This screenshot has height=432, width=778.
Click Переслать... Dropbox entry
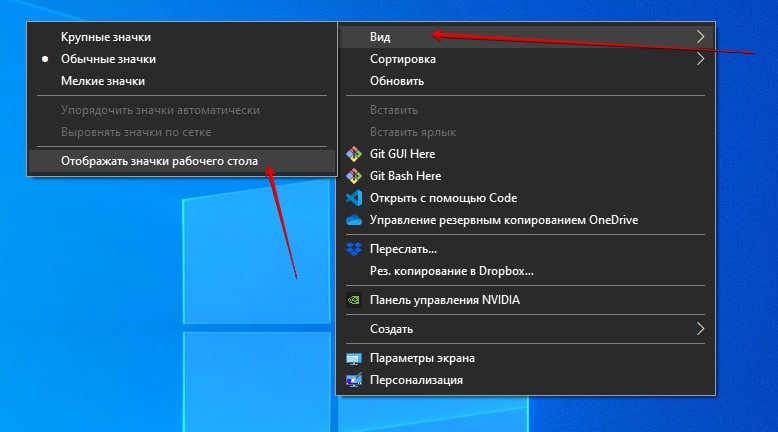click(x=525, y=249)
